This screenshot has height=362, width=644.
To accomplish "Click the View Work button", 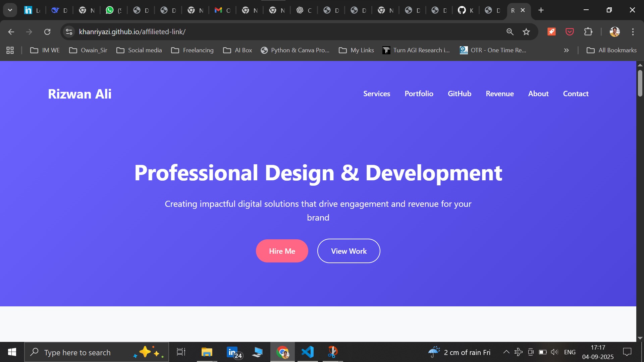I will [x=348, y=251].
